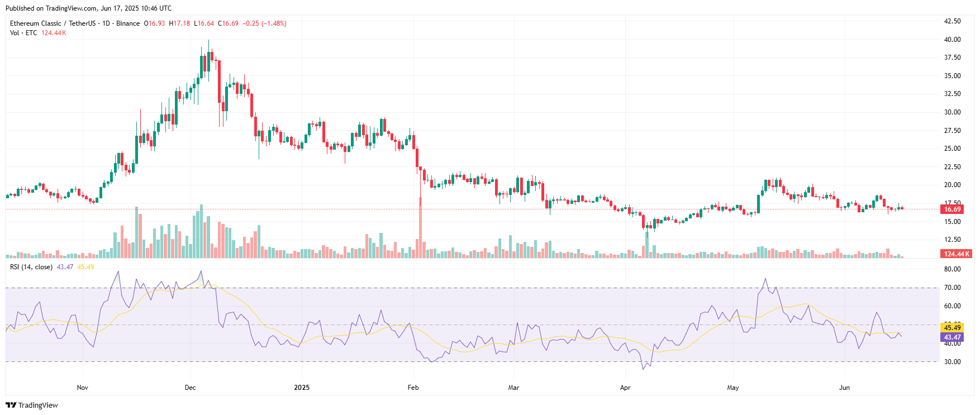Select the purple 43.47 RSI axis tag
The image size is (980, 415).
click(x=952, y=337)
